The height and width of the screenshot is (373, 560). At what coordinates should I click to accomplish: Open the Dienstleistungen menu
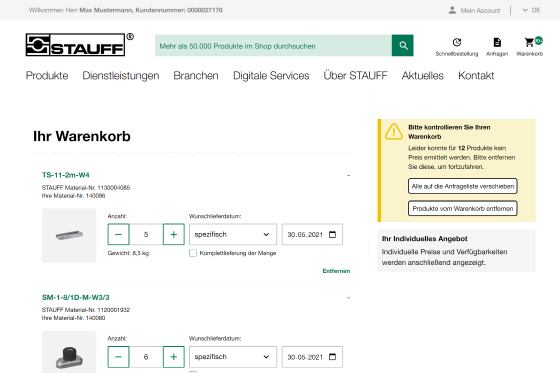tap(121, 76)
